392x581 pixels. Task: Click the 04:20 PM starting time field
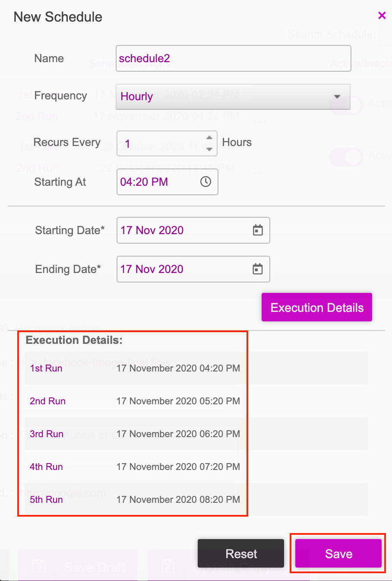tap(155, 182)
